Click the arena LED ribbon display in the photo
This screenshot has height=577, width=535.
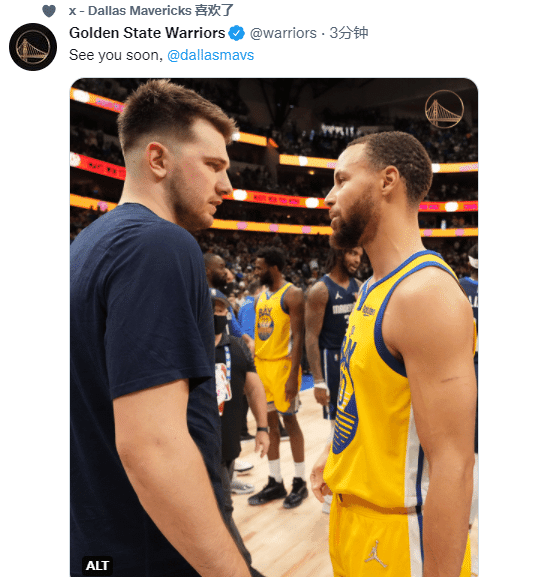point(272,201)
